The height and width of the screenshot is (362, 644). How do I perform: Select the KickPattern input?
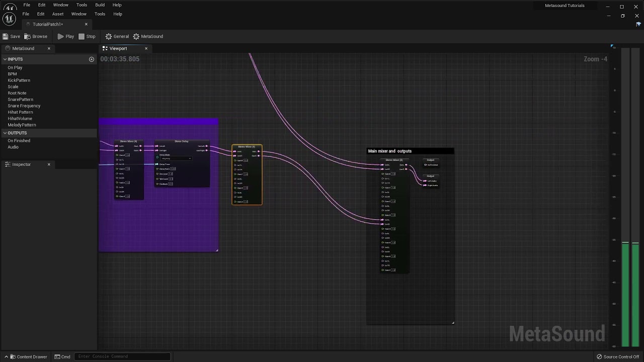point(19,80)
